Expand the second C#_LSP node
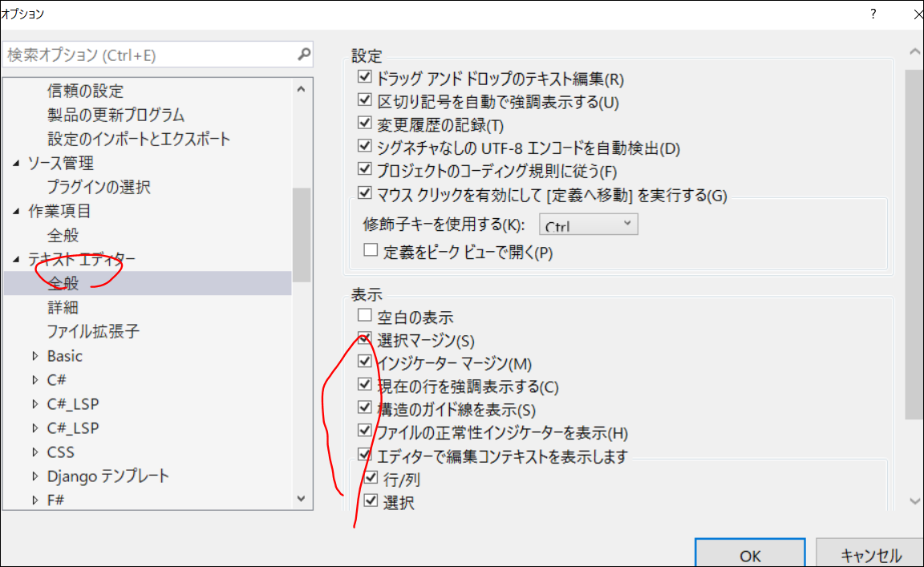 34,428
